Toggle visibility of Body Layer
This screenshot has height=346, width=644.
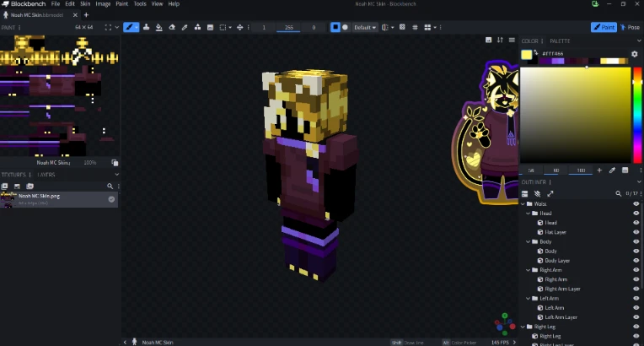tap(636, 261)
